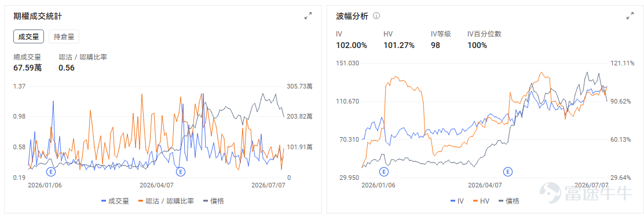Toggle the 價格 legend in volatility chart
The height and width of the screenshot is (214, 644).
pos(508,201)
